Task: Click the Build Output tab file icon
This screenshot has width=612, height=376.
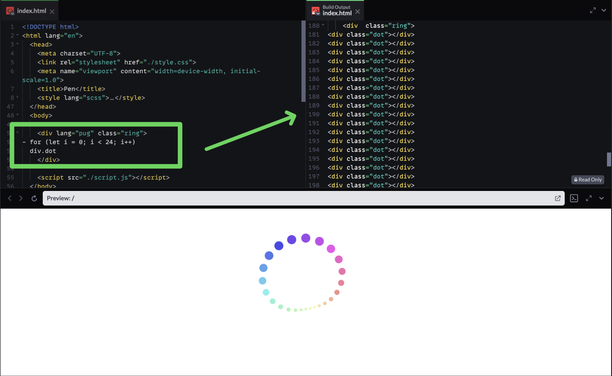Action: (315, 11)
